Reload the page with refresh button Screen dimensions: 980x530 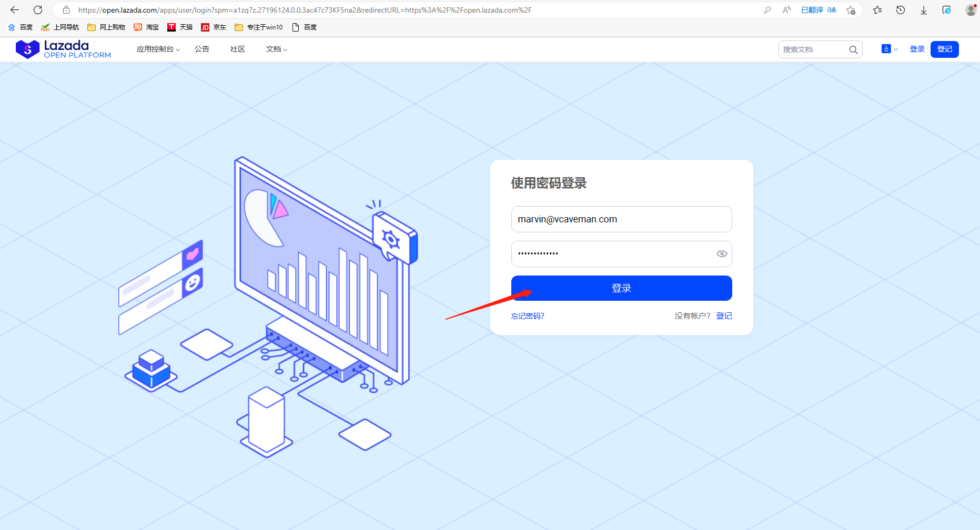click(x=38, y=10)
